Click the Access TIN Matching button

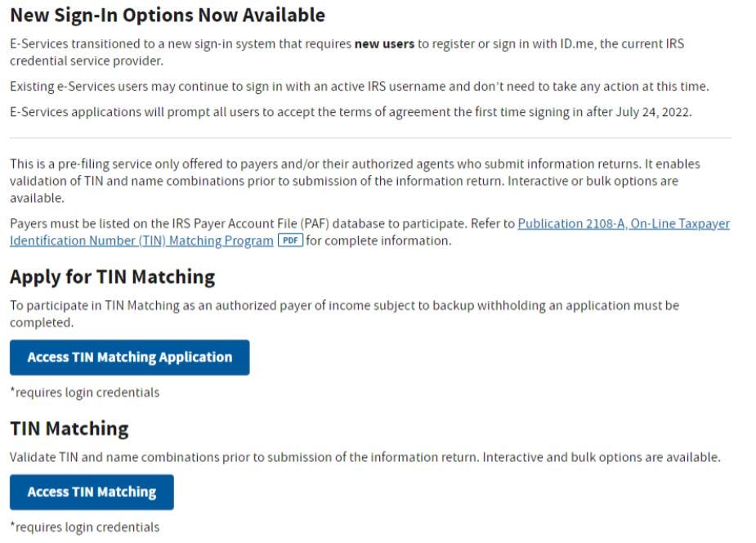[91, 491]
